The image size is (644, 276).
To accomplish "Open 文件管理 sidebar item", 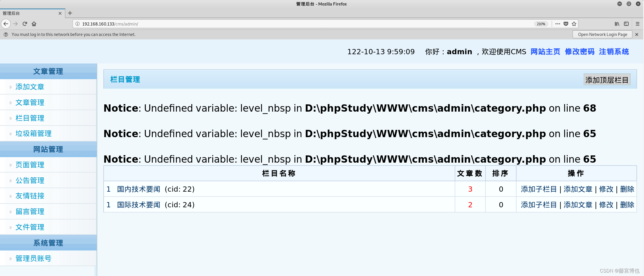I will click(x=30, y=227).
